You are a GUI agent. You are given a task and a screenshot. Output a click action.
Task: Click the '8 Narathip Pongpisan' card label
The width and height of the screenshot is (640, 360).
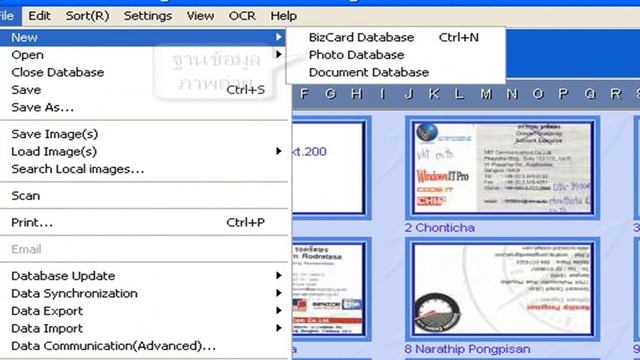pyautogui.click(x=467, y=349)
